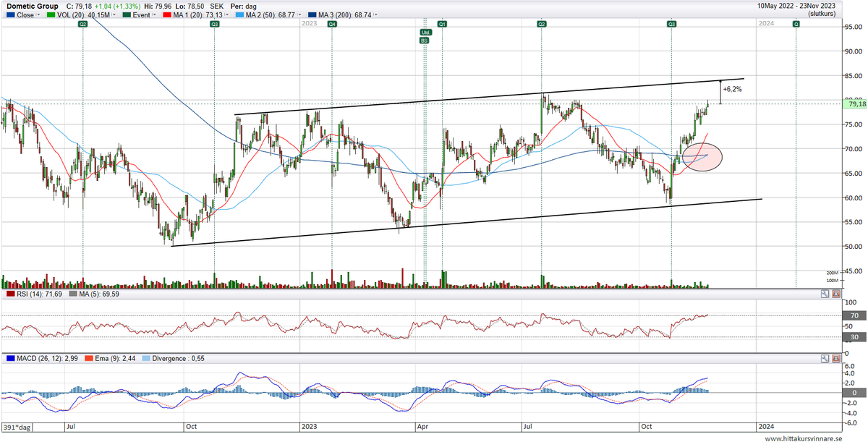Open MACD panel settings wrench icon
Image resolution: width=868 pixels, height=442 pixels.
tap(825, 359)
